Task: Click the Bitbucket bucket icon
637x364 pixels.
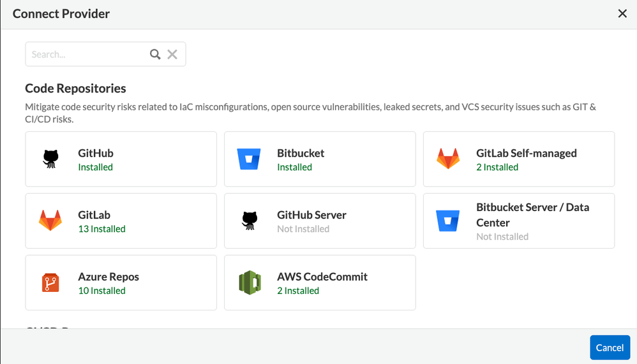Action: coord(250,159)
